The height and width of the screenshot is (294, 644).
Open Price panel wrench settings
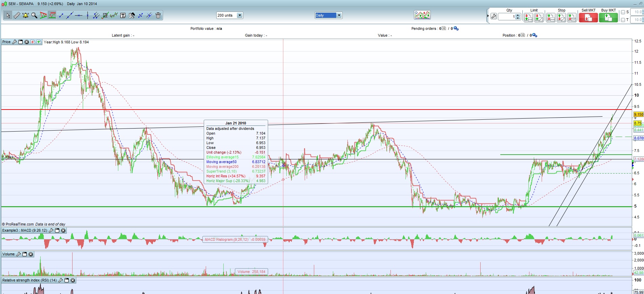(14, 42)
